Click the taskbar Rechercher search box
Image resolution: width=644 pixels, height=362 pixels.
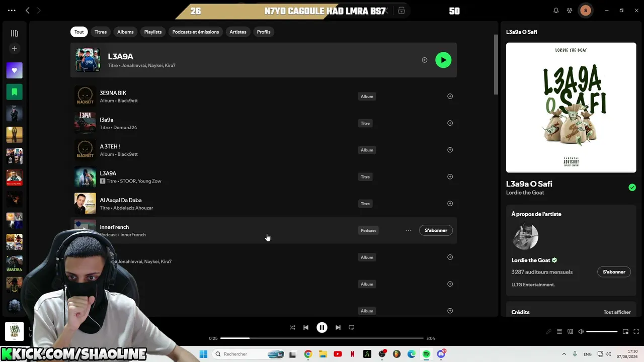point(250,354)
